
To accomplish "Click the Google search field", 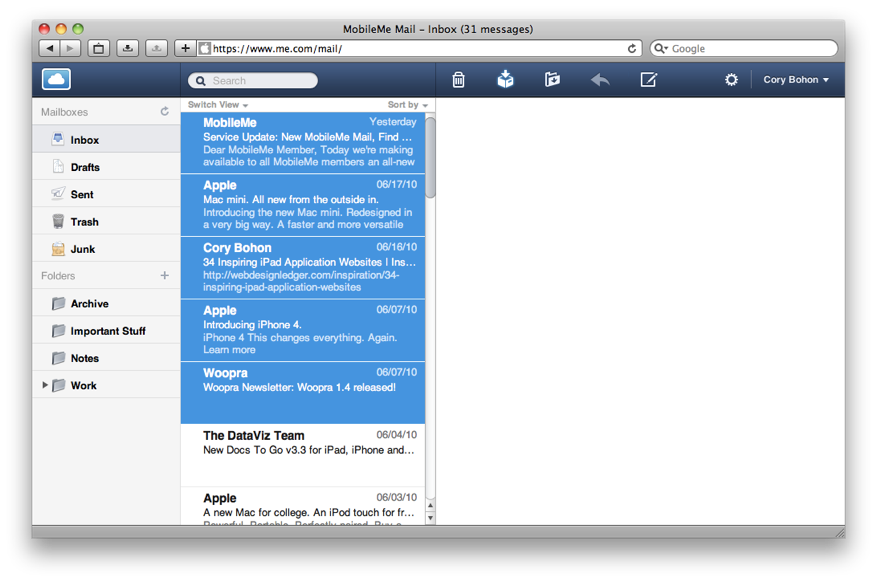I will pyautogui.click(x=744, y=49).
